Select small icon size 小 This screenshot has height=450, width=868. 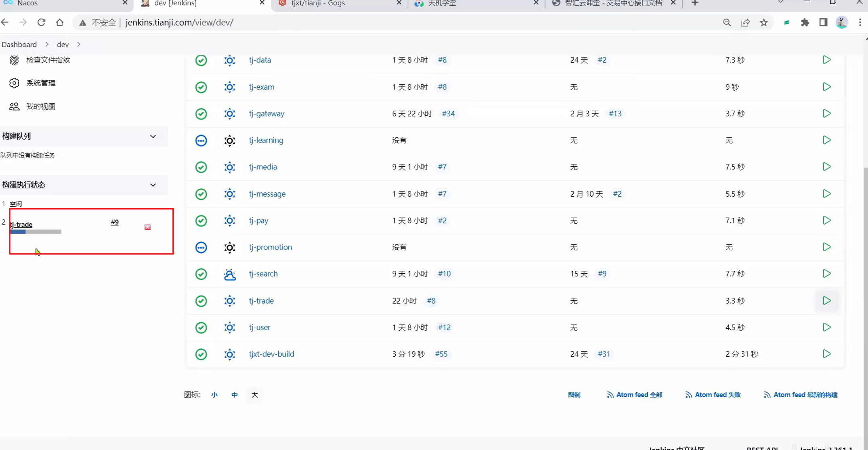point(214,395)
